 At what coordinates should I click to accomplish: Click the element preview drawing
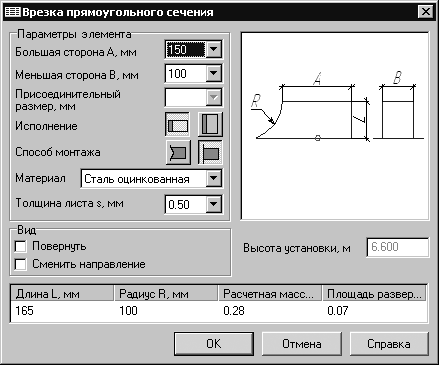click(335, 126)
